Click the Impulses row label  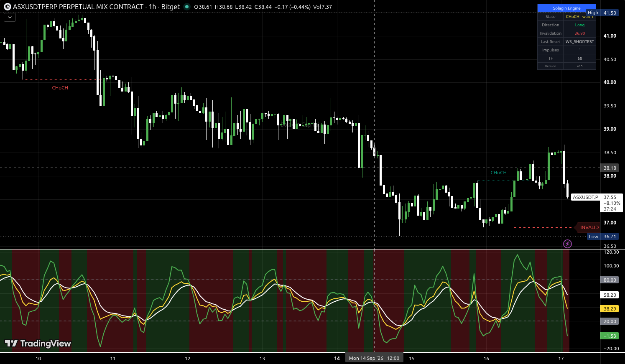(x=551, y=50)
